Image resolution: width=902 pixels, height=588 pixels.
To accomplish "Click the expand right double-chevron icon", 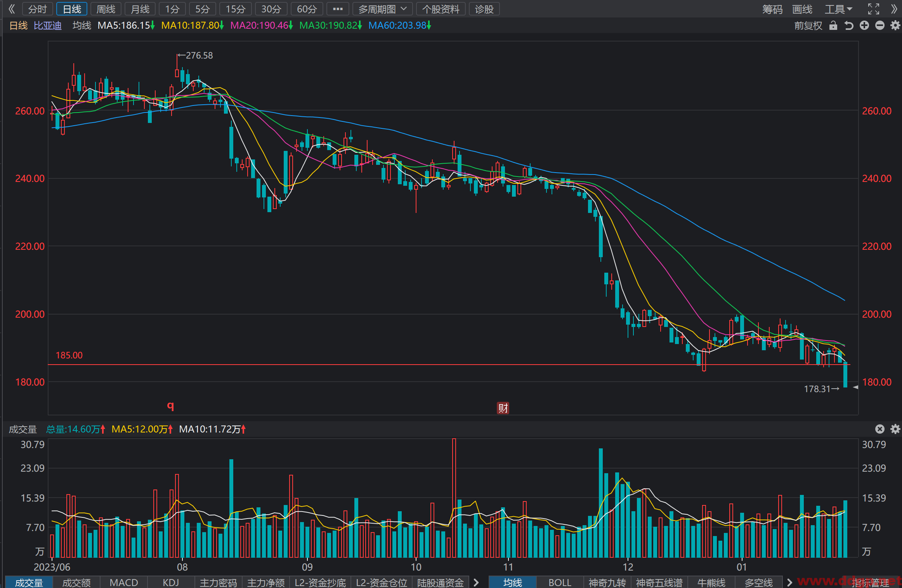I will pyautogui.click(x=894, y=9).
